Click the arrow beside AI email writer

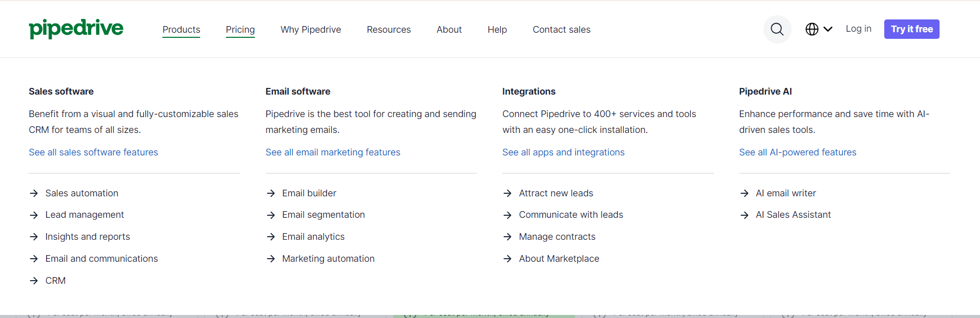point(744,193)
